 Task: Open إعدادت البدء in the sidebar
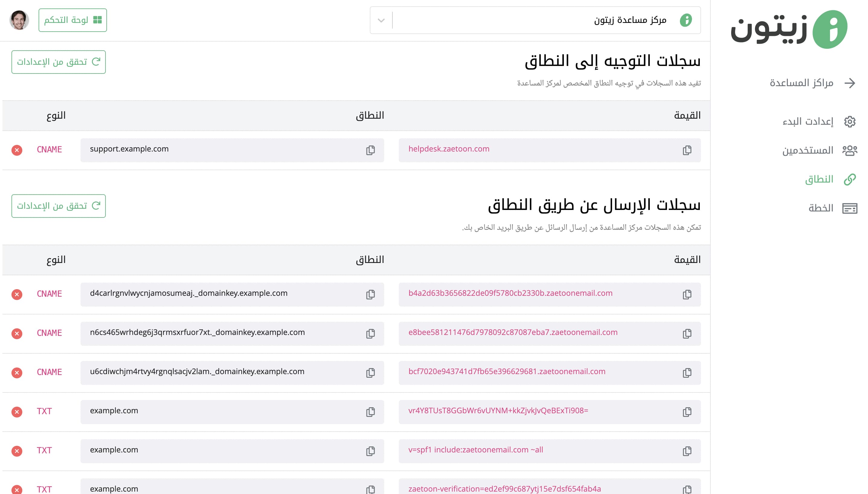819,121
